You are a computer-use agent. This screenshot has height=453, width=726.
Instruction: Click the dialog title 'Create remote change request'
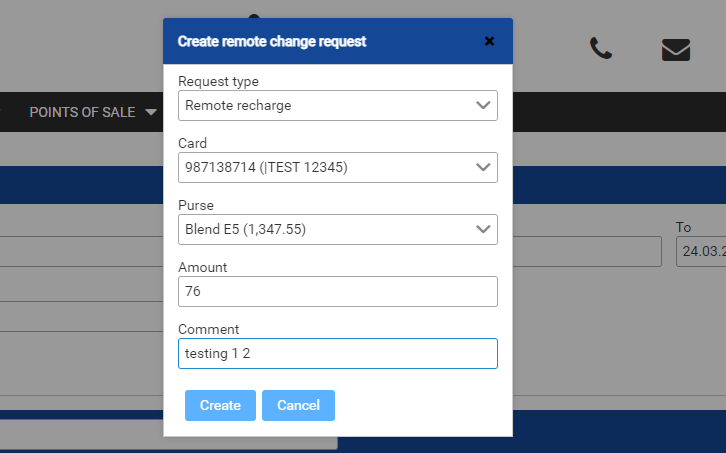271,41
